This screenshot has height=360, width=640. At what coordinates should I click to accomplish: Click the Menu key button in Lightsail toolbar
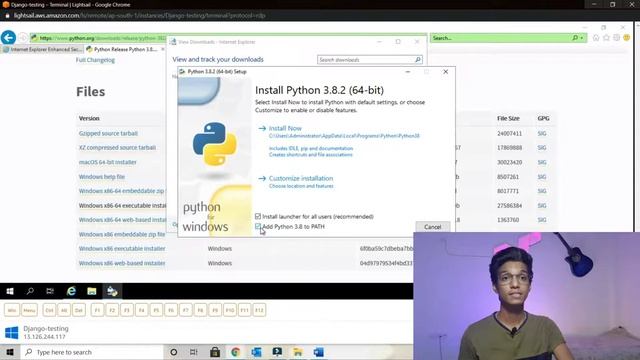(29, 310)
